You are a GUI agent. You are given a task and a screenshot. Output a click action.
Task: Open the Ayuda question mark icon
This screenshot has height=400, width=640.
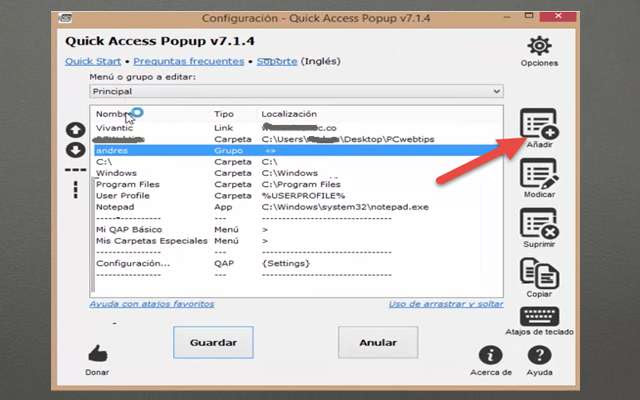click(539, 355)
